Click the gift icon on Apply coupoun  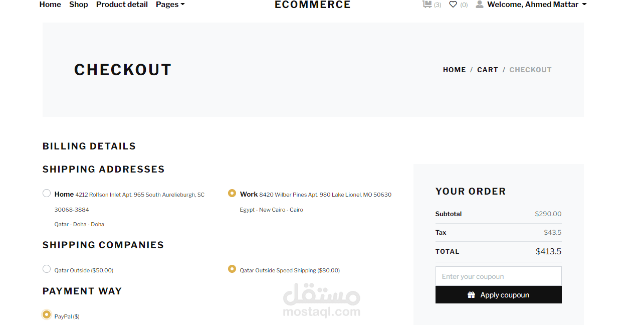471,295
